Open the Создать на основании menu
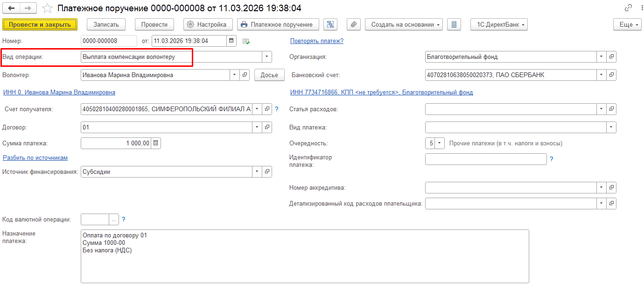The image size is (644, 286). 403,24
